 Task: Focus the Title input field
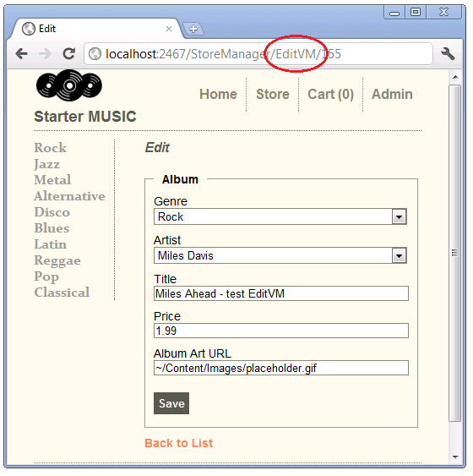(281, 293)
